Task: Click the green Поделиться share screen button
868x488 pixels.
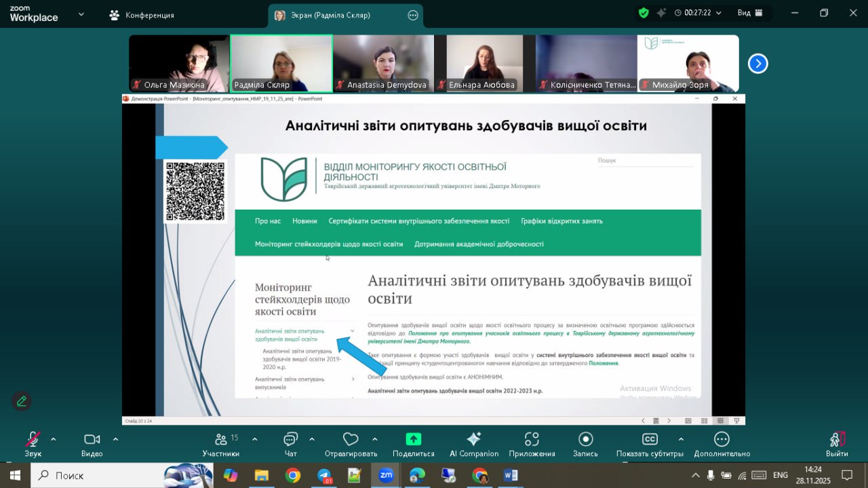Action: pyautogui.click(x=413, y=440)
